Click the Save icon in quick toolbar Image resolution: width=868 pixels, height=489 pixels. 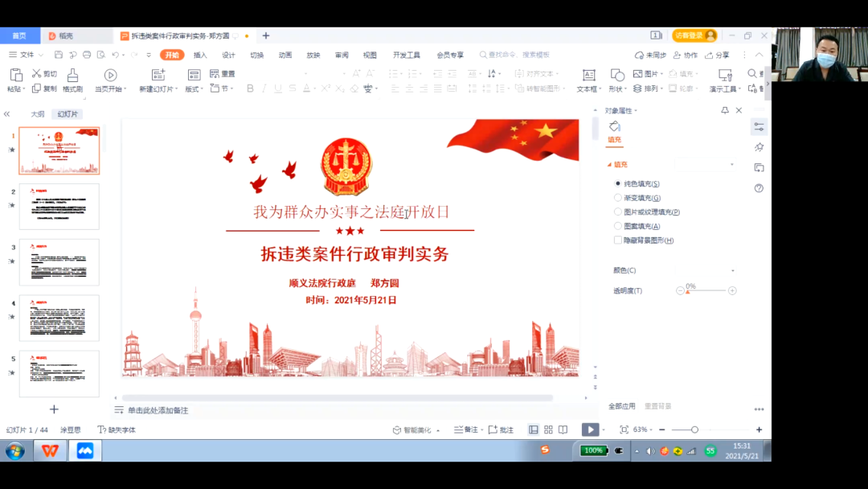click(59, 55)
